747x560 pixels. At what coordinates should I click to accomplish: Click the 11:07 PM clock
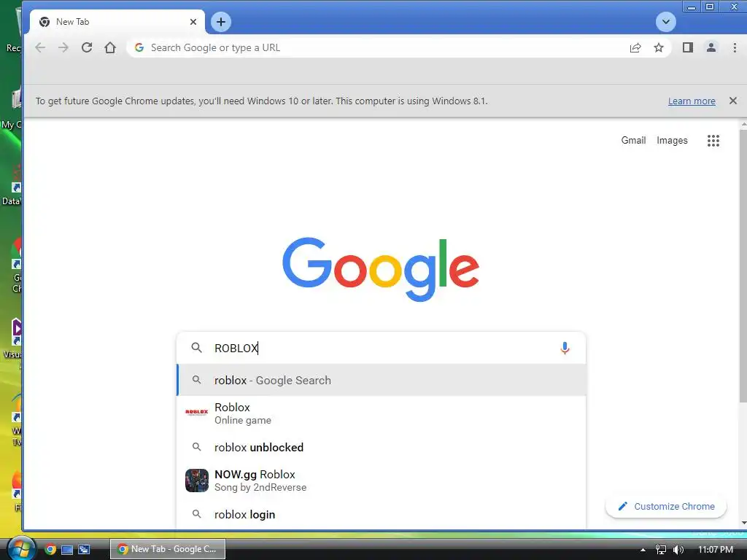pyautogui.click(x=715, y=550)
